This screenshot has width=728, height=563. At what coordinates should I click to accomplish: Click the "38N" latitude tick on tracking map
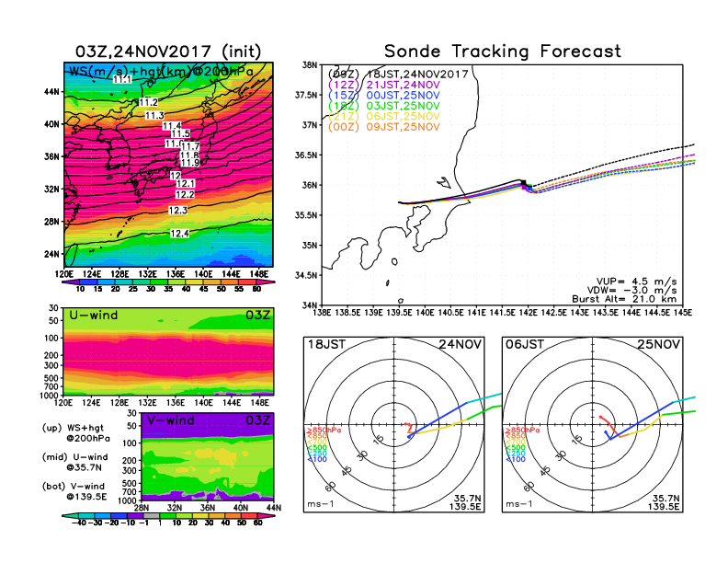pos(309,65)
